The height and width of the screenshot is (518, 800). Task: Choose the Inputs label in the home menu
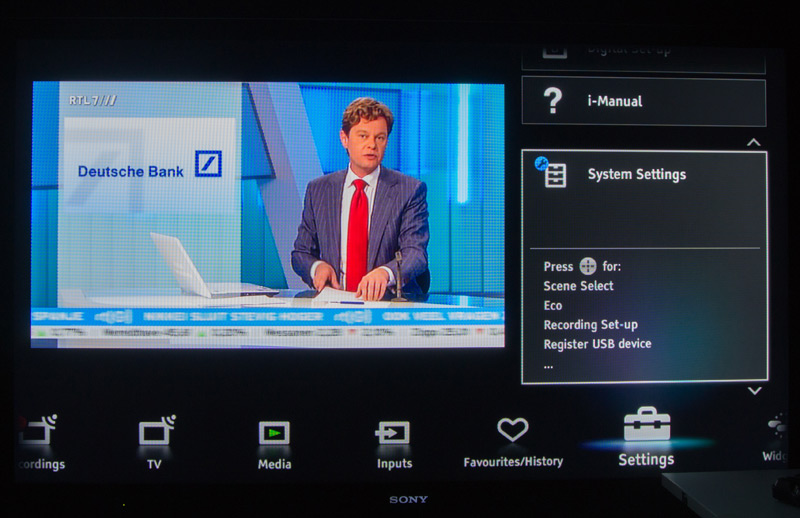pos(394,463)
